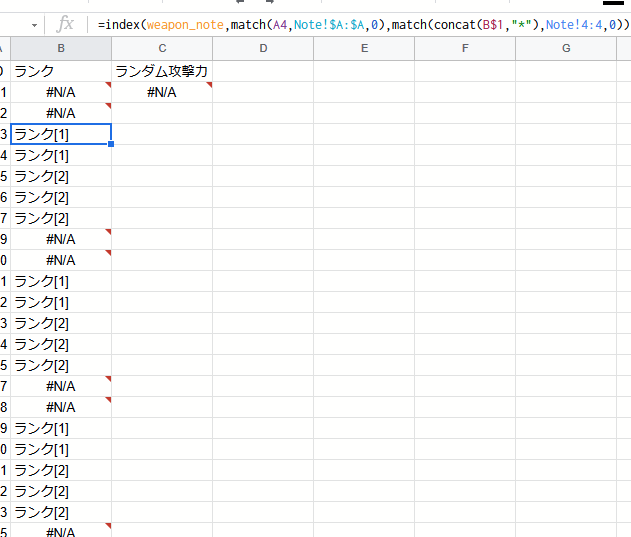Select #N/A cell directly below ランク header
Image resolution: width=631 pixels, height=537 pixels.
pyautogui.click(x=61, y=92)
